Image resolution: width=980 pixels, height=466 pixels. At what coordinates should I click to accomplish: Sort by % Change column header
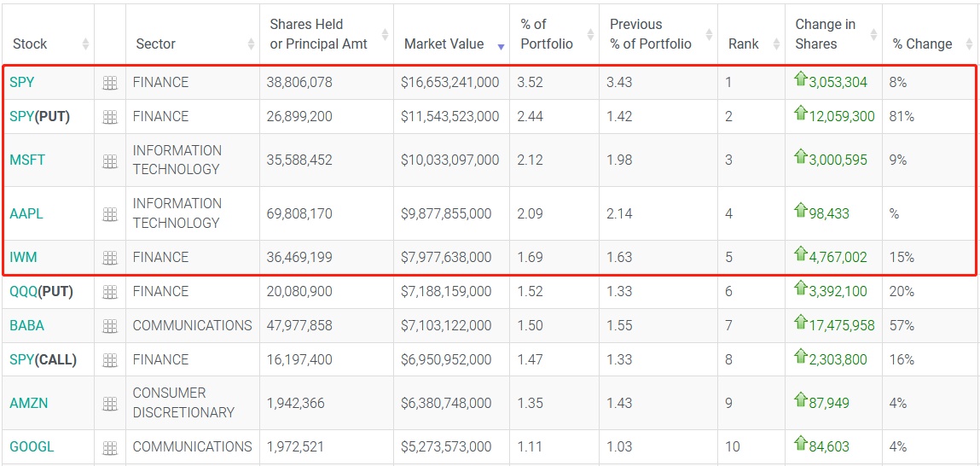tap(922, 44)
